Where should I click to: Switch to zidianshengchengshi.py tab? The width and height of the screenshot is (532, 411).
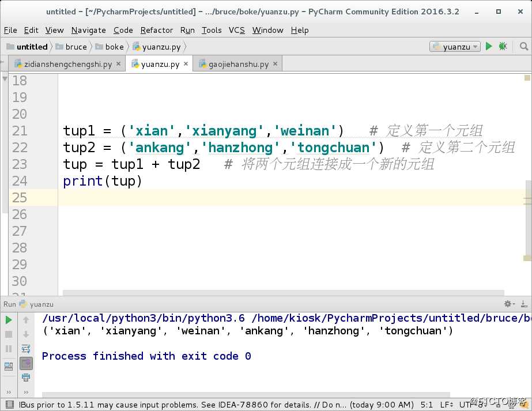[67, 64]
